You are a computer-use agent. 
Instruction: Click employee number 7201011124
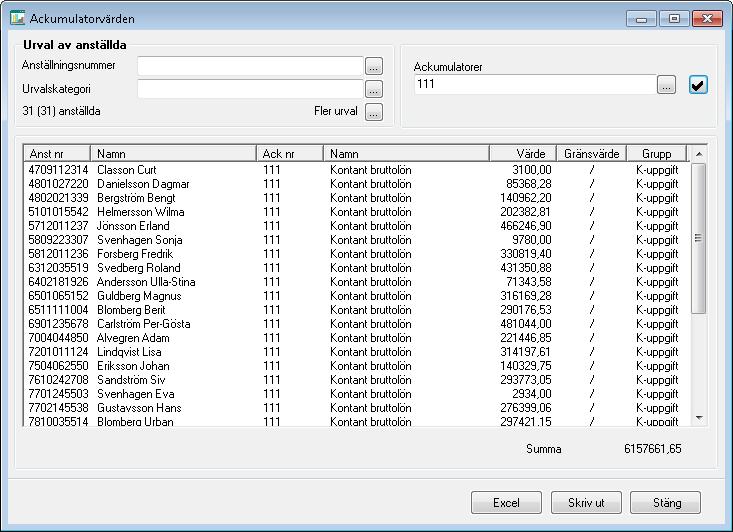58,352
